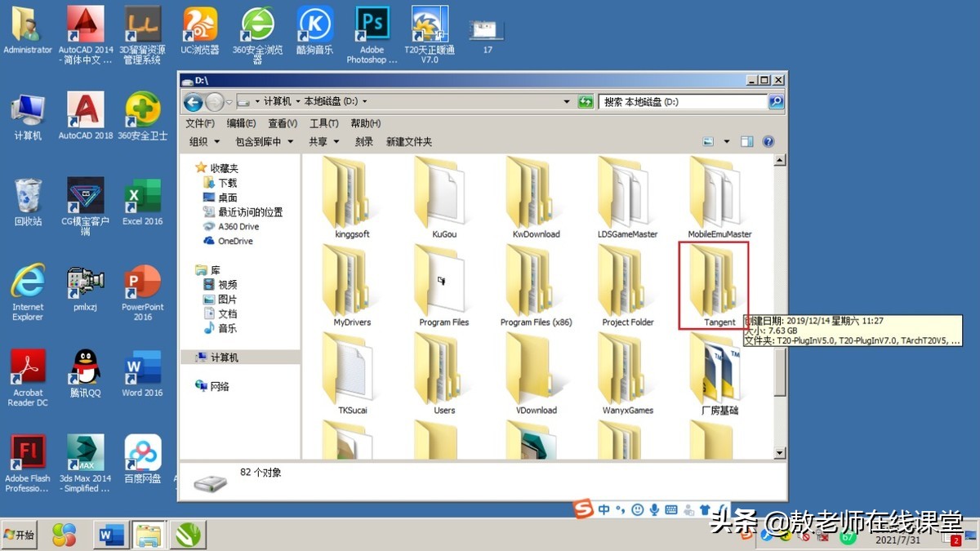Image resolution: width=980 pixels, height=551 pixels.
Task: Expand the 组织 dropdown
Action: tap(203, 140)
